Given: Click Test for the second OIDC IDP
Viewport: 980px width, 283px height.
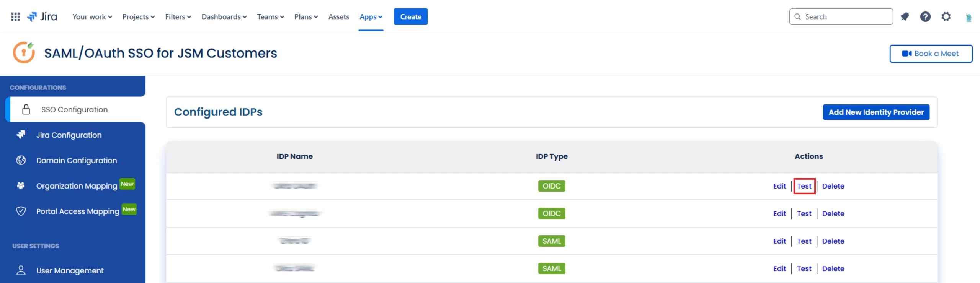Looking at the screenshot, I should [x=804, y=213].
